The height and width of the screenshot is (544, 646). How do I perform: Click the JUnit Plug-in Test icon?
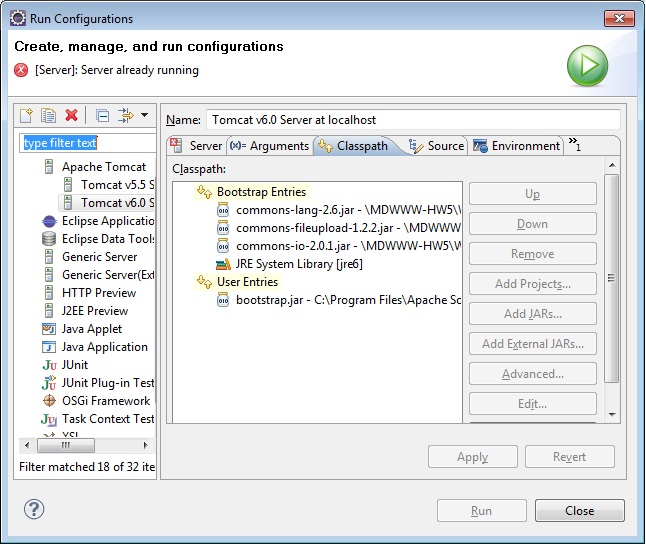tap(49, 383)
